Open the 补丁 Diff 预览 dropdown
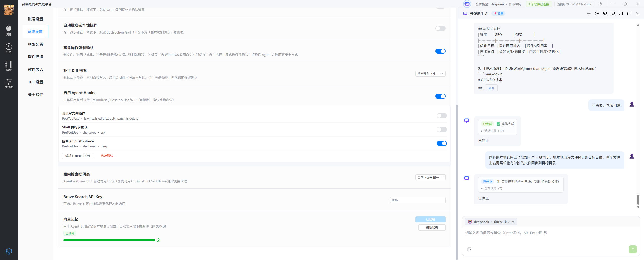Viewport: 644px width, 260px height. click(430, 74)
